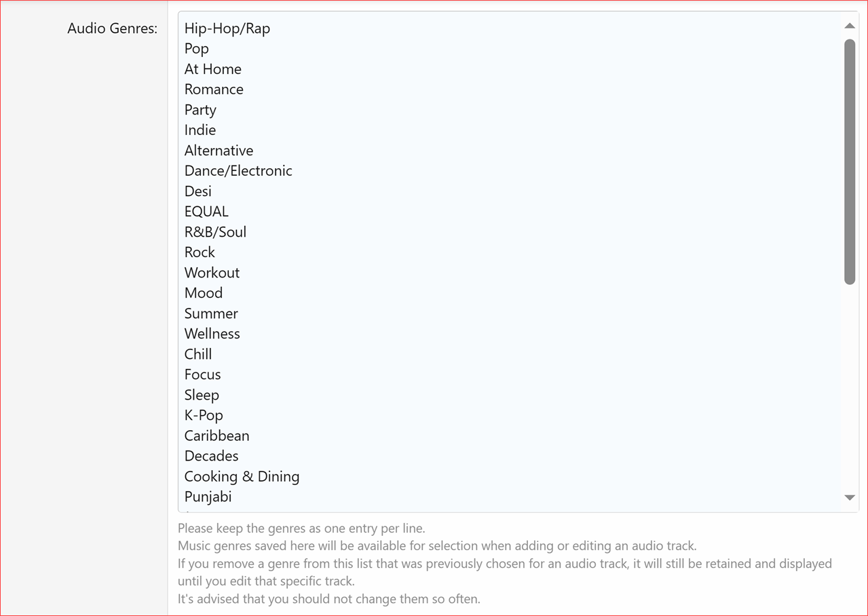Place cursor on the Hip-Hop/Rap line
Viewport: 868px width, 616px height.
click(x=227, y=28)
